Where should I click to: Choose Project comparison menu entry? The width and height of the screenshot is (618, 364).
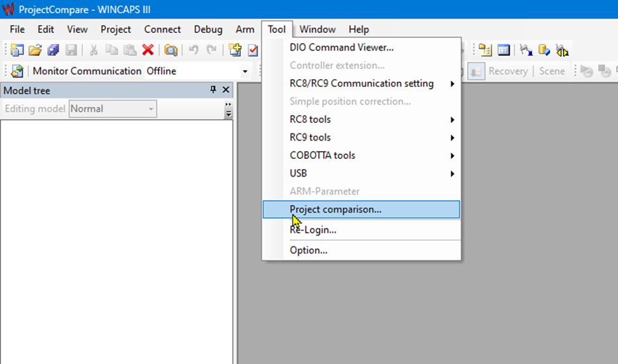[x=361, y=210]
